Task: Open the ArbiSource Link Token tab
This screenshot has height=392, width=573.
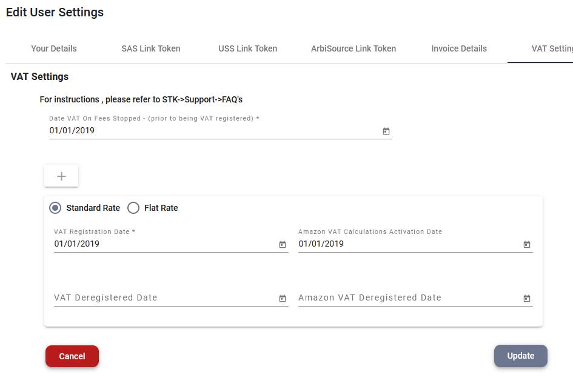Action: pyautogui.click(x=354, y=48)
